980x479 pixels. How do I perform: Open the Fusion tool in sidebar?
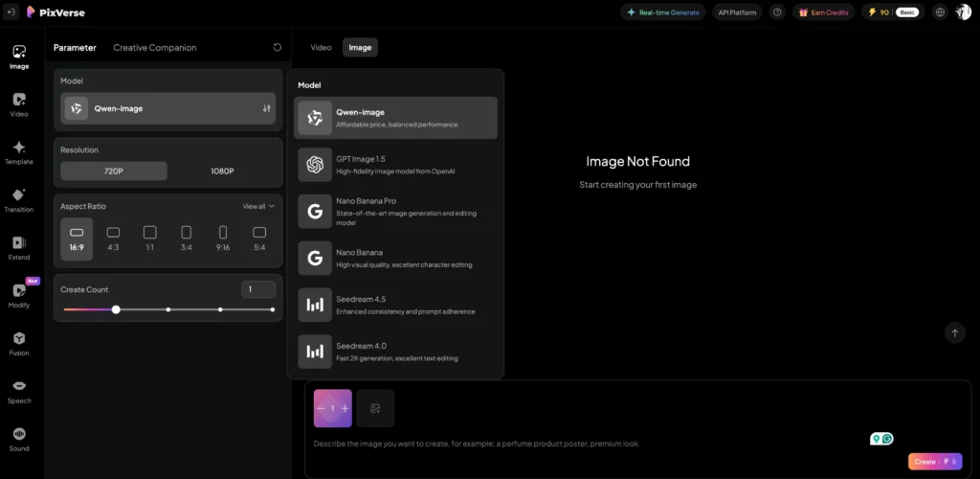19,344
